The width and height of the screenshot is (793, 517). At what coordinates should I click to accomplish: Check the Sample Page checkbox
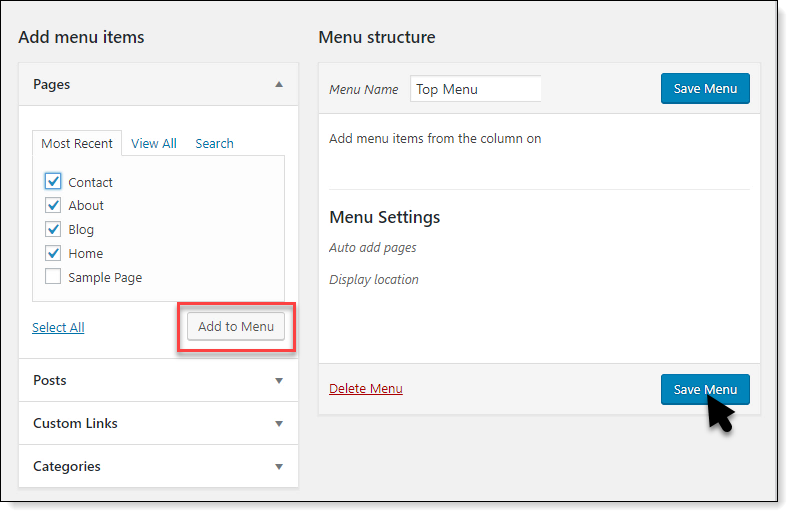point(53,277)
